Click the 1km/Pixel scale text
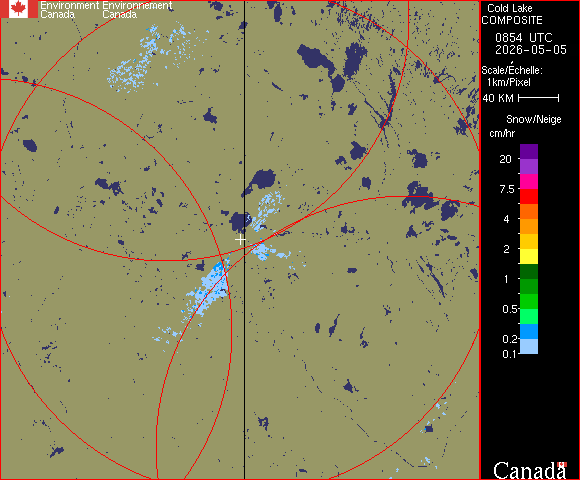Image resolution: width=580 pixels, height=480 pixels. (509, 82)
